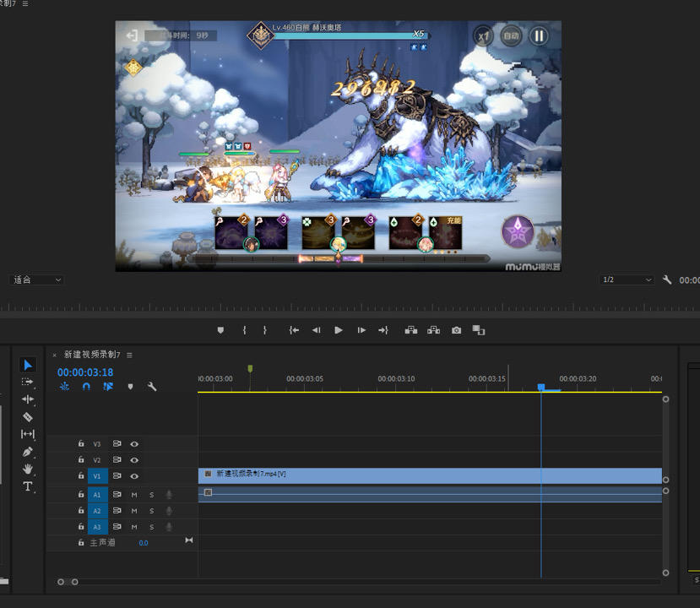Open the Comparison View button

(x=479, y=330)
